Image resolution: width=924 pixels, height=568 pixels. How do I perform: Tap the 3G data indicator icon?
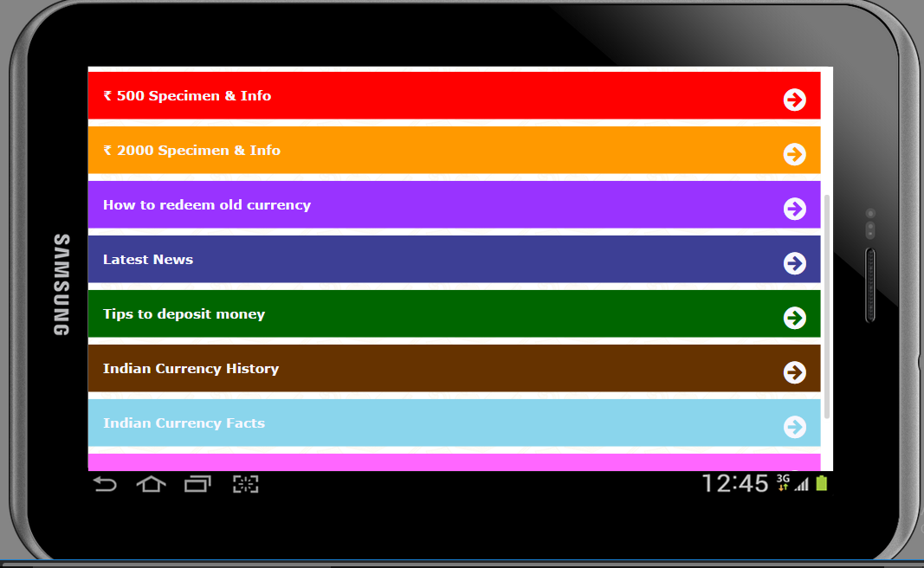point(783,482)
